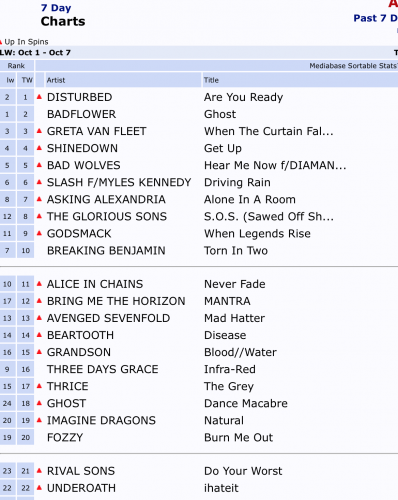Click the song title MANTRA
The height and width of the screenshot is (500, 398).
coord(227,301)
